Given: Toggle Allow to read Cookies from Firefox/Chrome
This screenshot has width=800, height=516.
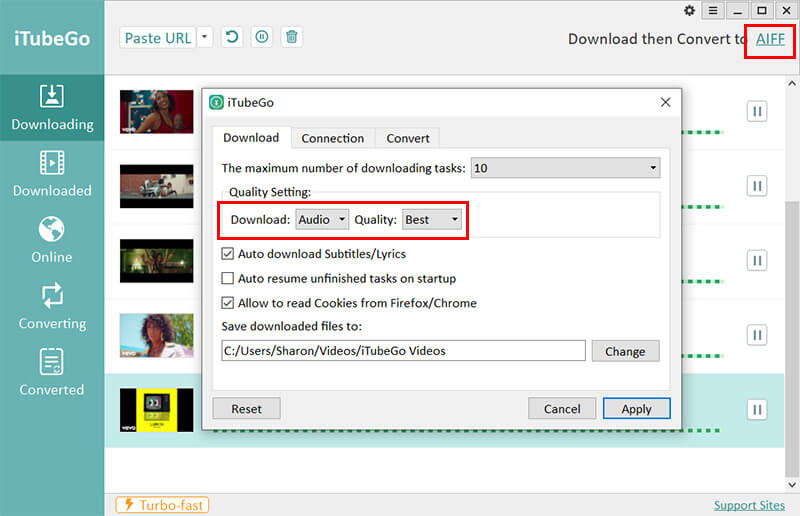Looking at the screenshot, I should [x=228, y=303].
